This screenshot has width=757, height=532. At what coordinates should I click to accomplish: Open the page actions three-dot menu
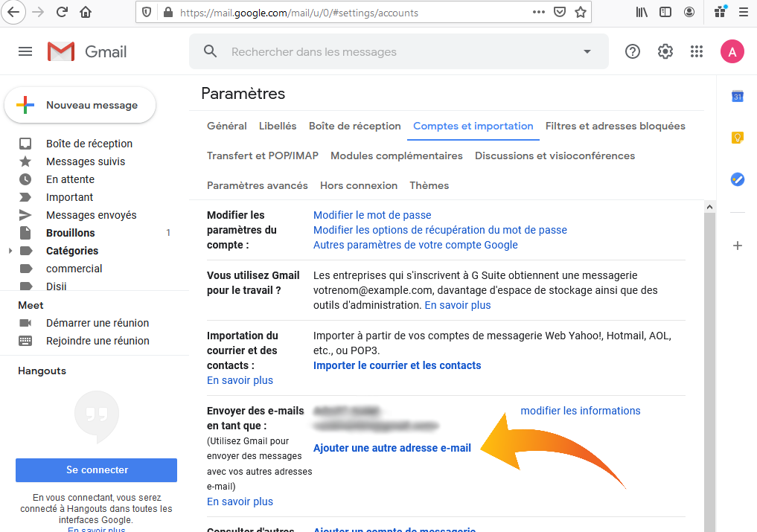pyautogui.click(x=539, y=12)
